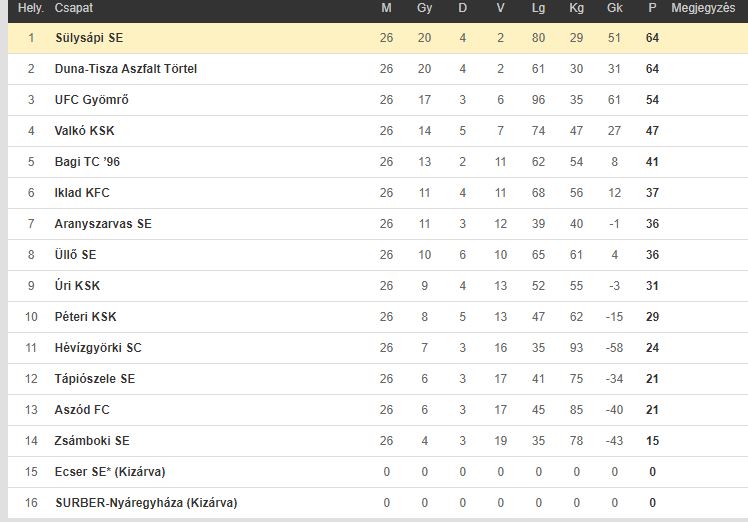
Task: Select Tápiószele SE team name
Action: [95, 379]
